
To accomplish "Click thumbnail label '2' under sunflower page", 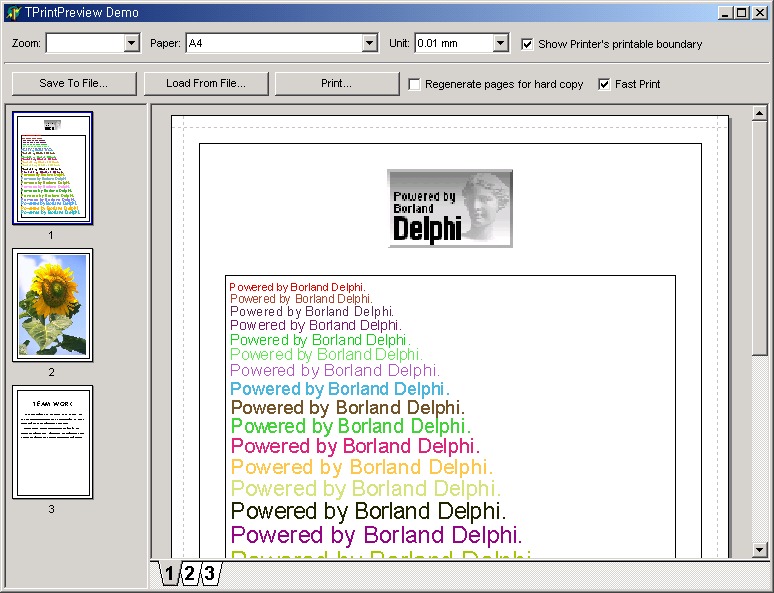I will [x=51, y=372].
